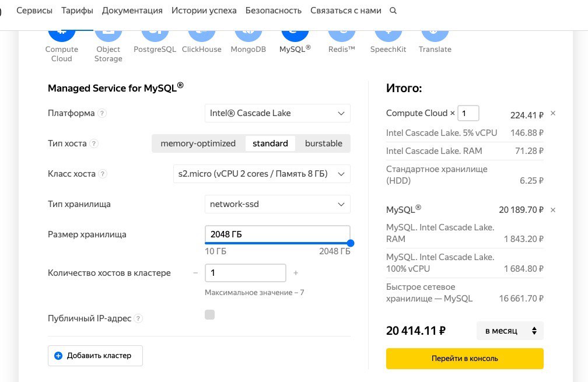
Task: Click the storage size slider track
Action: (278, 243)
